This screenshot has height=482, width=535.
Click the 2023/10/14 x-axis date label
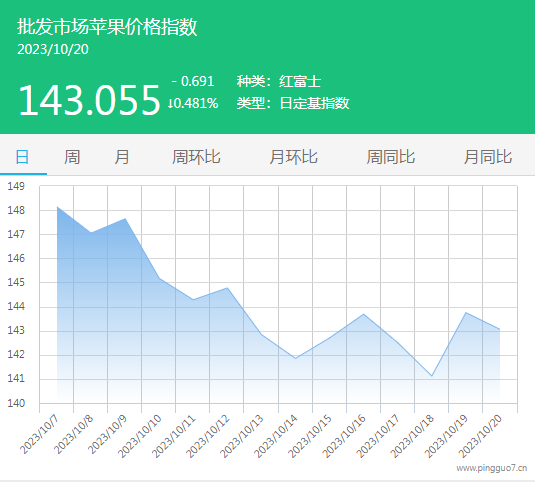click(276, 436)
